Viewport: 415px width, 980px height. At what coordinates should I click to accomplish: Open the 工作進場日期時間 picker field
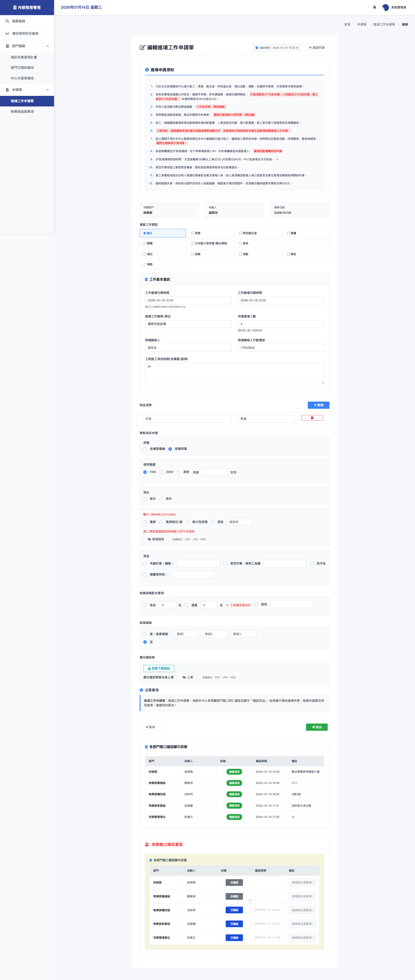click(188, 301)
